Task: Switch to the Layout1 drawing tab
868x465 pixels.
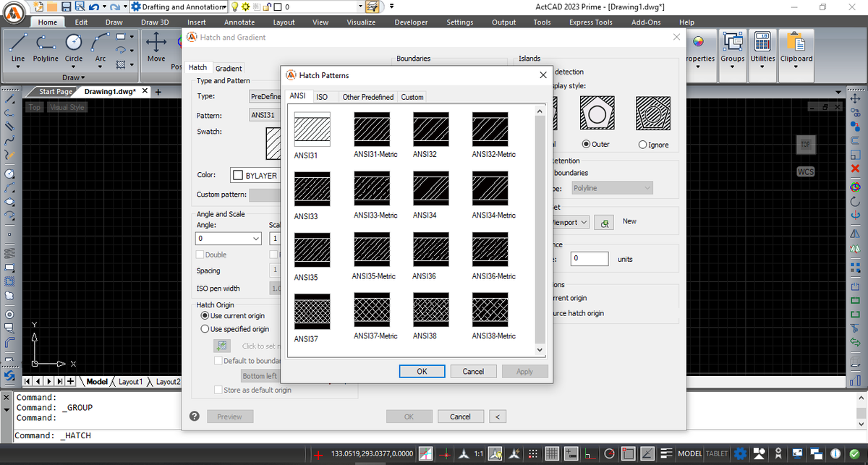Action: (x=131, y=381)
